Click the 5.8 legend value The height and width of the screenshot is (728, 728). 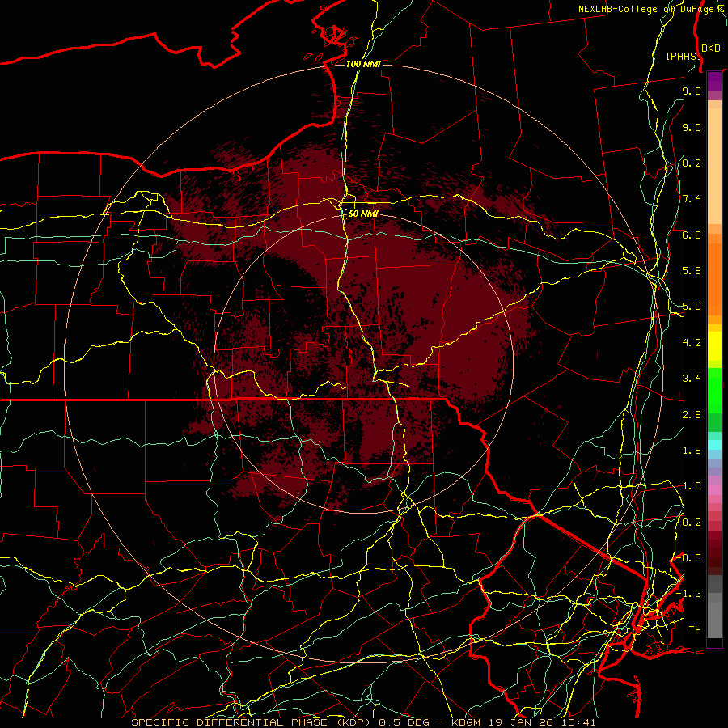coord(692,271)
